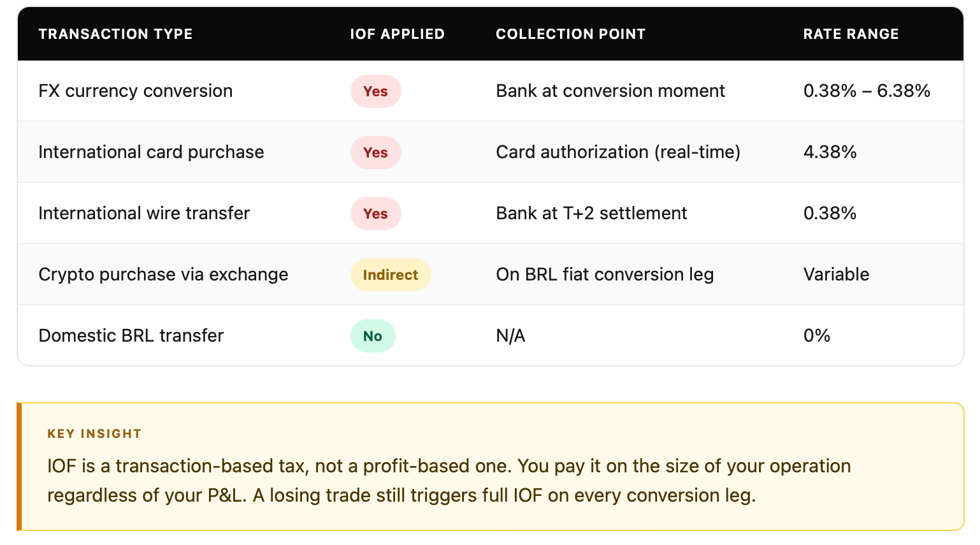The height and width of the screenshot is (545, 980).
Task: Select the IOF Applied column header
Action: (x=397, y=34)
